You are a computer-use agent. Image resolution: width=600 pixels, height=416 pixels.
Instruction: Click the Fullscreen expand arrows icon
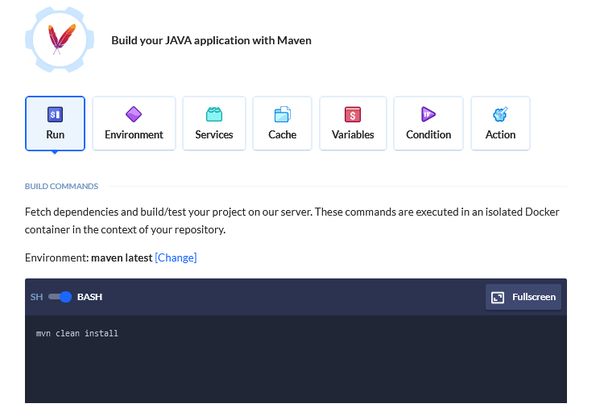pyautogui.click(x=497, y=297)
